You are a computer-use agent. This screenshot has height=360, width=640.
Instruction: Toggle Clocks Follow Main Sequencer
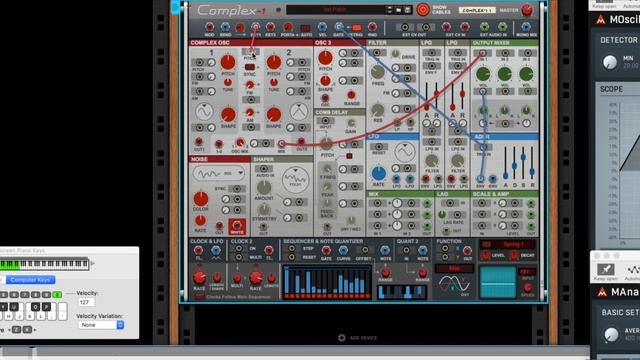tap(200, 297)
